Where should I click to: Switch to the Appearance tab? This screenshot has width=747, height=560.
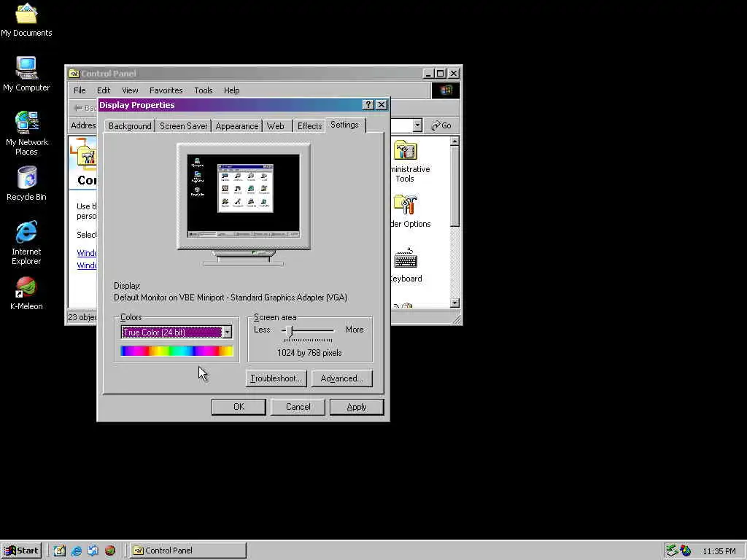237,126
